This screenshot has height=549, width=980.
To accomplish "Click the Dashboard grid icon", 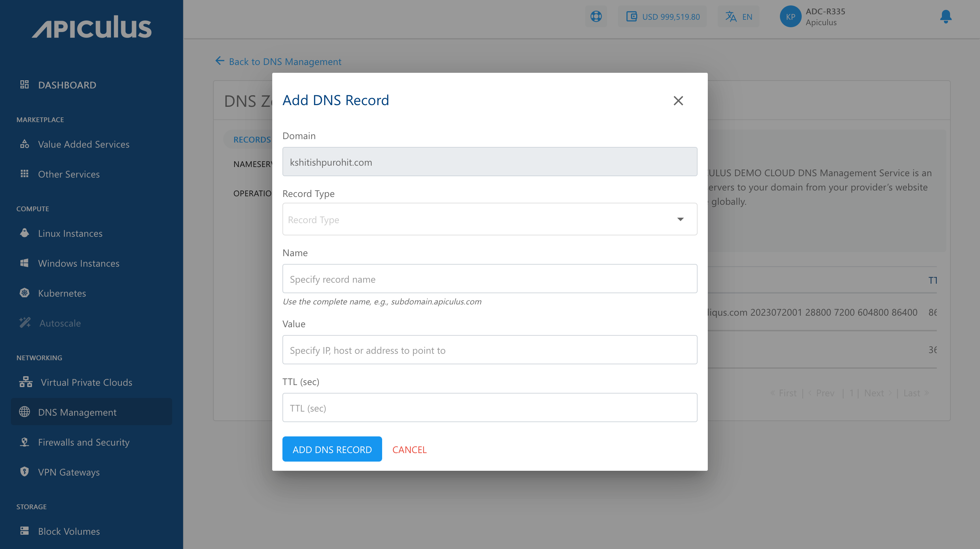I will point(24,84).
